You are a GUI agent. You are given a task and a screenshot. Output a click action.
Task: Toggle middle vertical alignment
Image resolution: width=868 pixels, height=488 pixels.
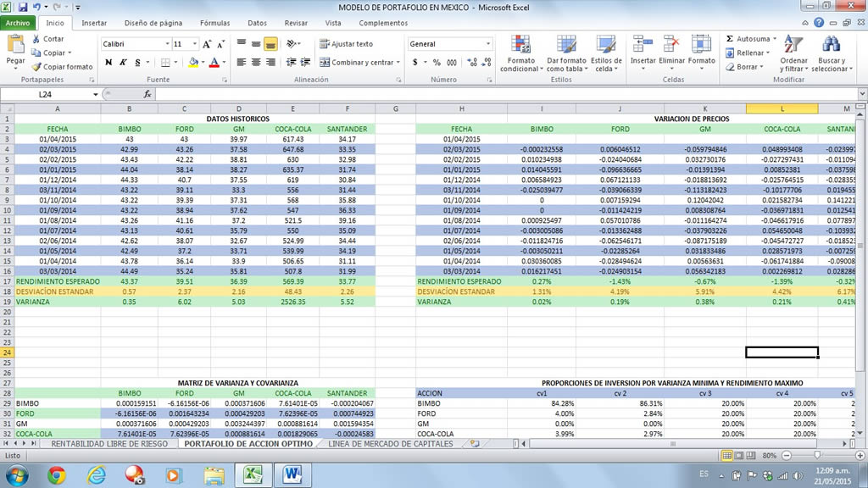[256, 44]
